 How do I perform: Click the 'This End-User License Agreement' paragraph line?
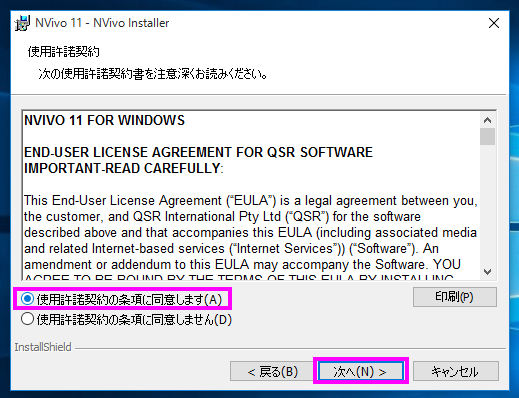click(x=251, y=201)
